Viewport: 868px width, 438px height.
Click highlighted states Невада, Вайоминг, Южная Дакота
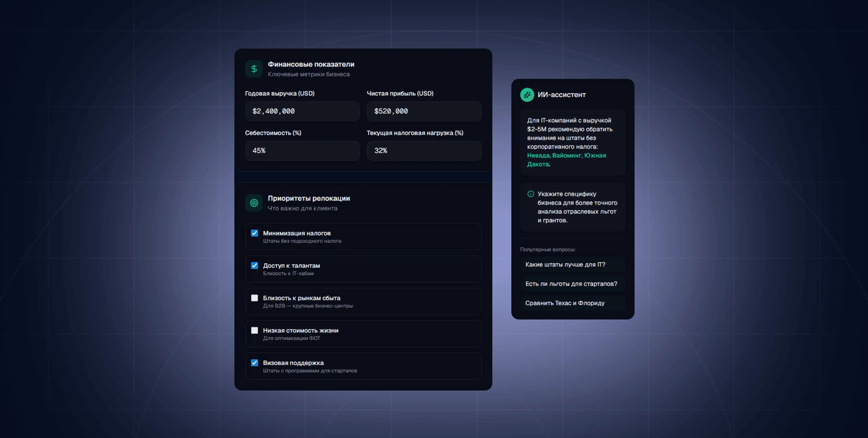pyautogui.click(x=566, y=160)
